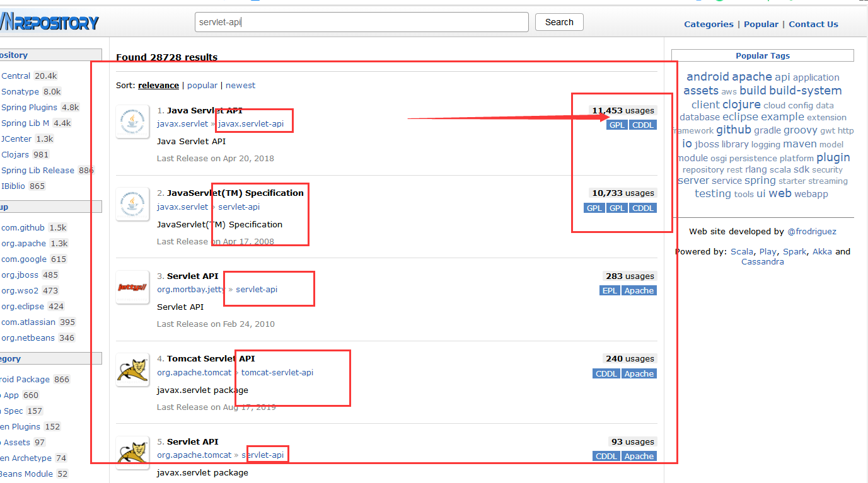This screenshot has width=868, height=483.
Task: Open the Contact Us page
Action: [813, 24]
